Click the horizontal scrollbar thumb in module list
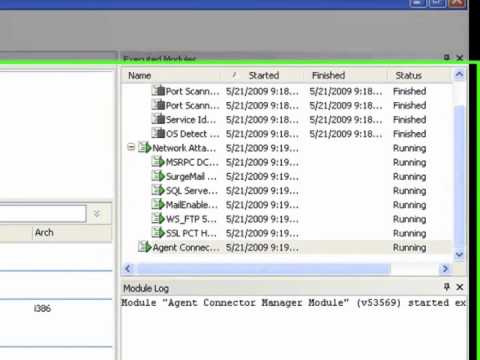The width and height of the screenshot is (480, 360). click(x=263, y=268)
